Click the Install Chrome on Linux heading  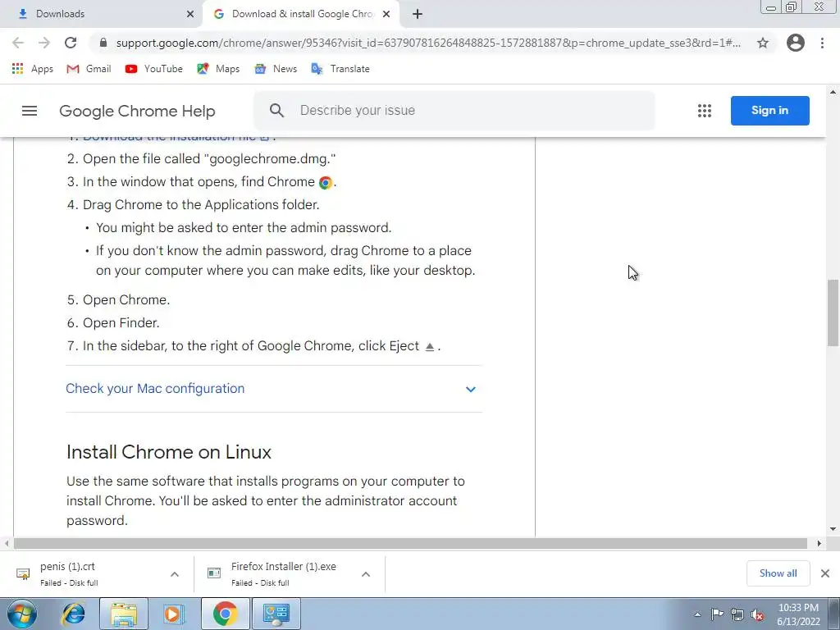point(169,452)
